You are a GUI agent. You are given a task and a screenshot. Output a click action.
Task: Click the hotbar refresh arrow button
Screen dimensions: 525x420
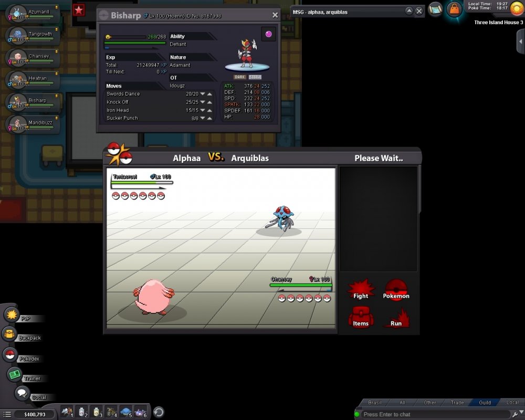point(158,412)
